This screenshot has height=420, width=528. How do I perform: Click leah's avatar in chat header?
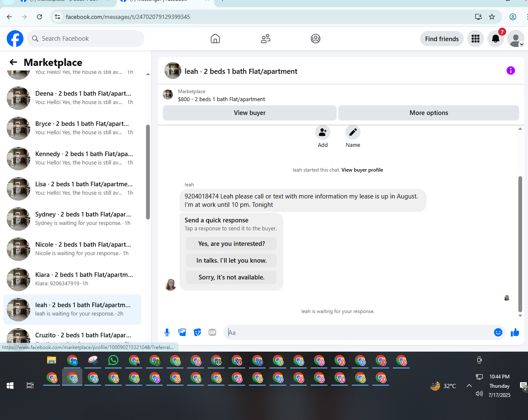tap(173, 70)
